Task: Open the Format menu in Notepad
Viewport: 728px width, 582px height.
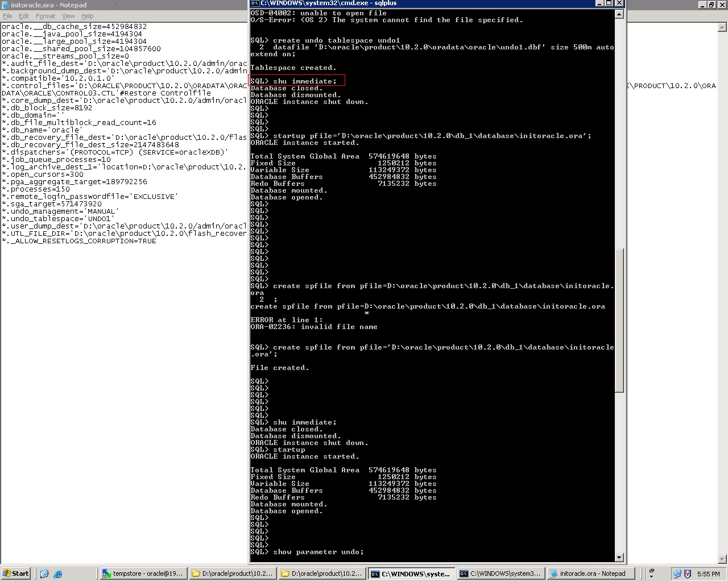Action: coord(45,16)
